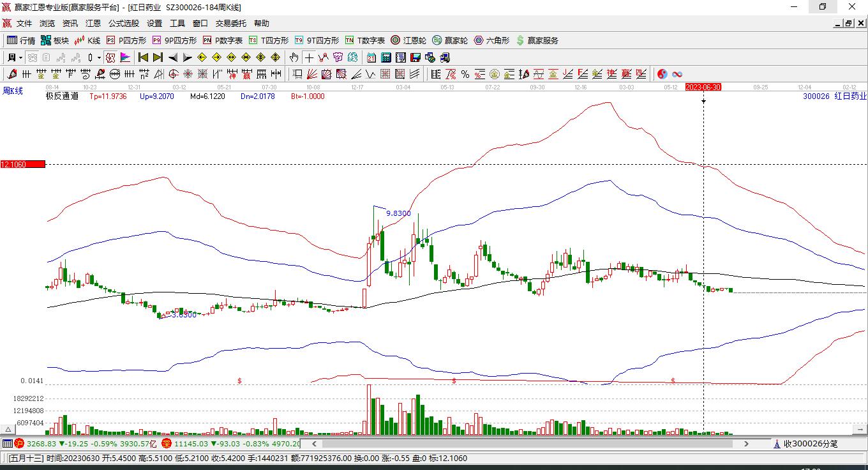The image size is (868, 470).
Task: Click the red pencil-ruler tool icon
Action: [524, 74]
